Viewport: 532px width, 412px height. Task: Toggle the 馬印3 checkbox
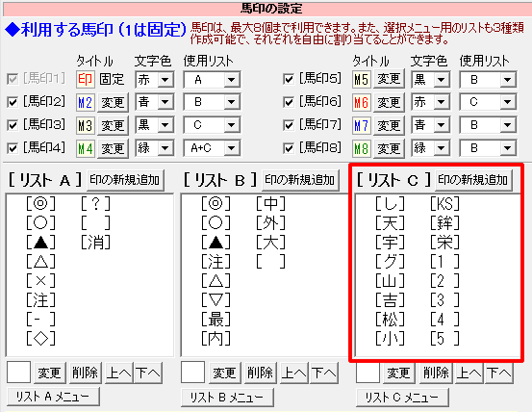[x=13, y=125]
